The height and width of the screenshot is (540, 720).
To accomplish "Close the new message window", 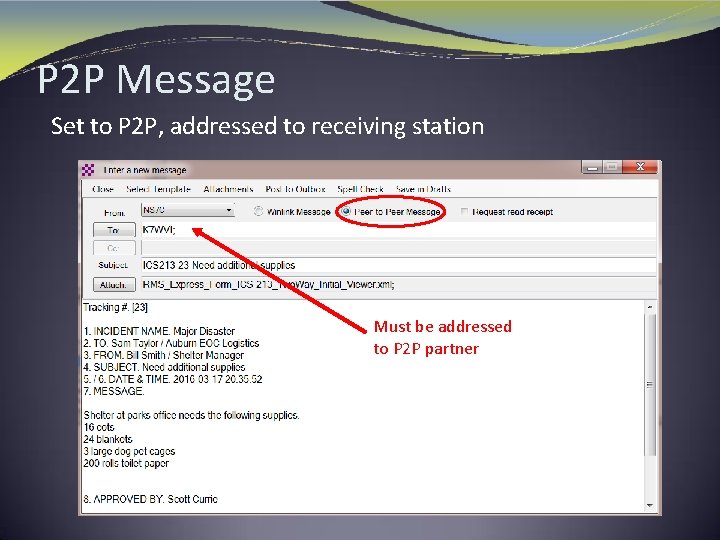I will click(641, 167).
